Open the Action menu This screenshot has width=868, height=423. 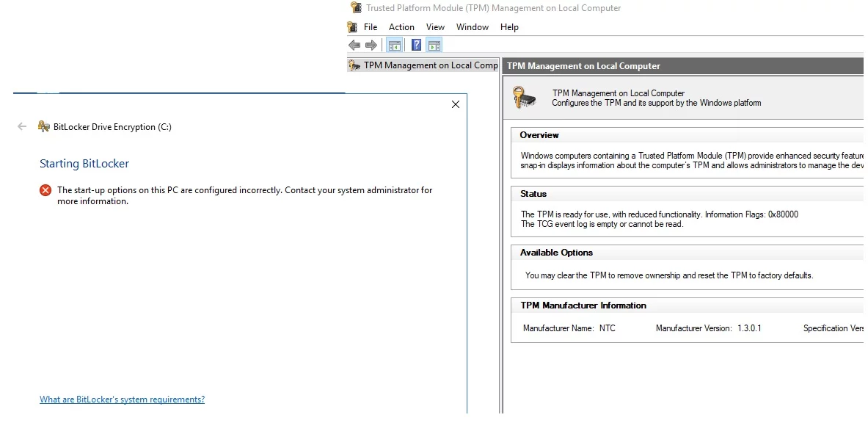[401, 27]
